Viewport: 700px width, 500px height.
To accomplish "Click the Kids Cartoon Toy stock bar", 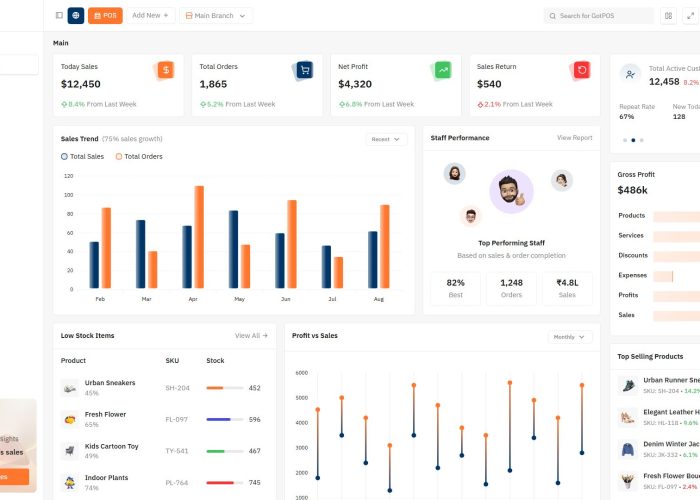I will [225, 451].
